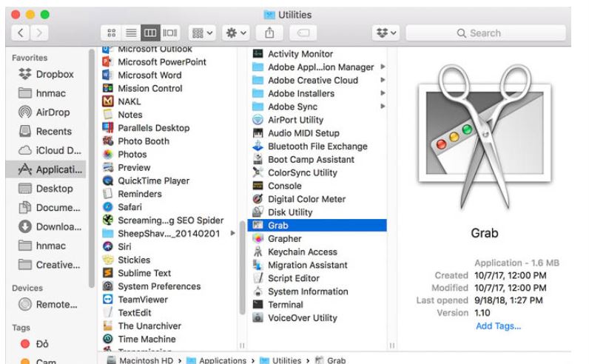The height and width of the screenshot is (364, 589).
Task: Open Documents in the sidebar
Action: click(50, 208)
